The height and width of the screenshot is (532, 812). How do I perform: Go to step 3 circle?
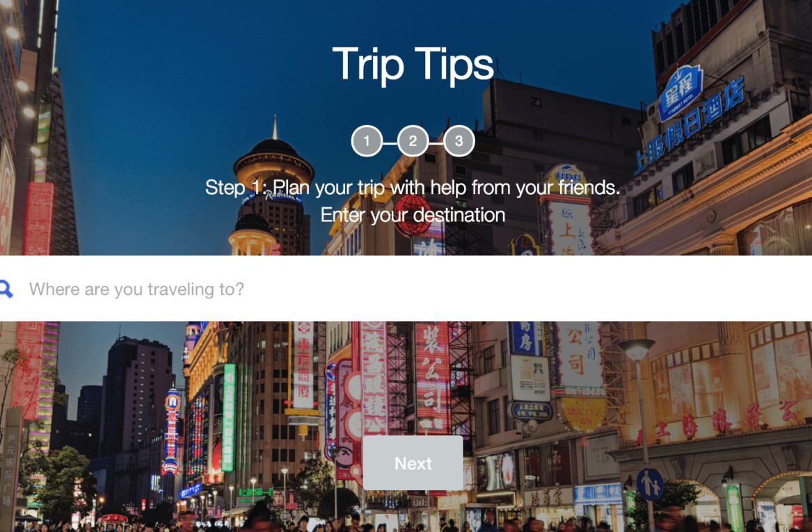[x=459, y=140]
